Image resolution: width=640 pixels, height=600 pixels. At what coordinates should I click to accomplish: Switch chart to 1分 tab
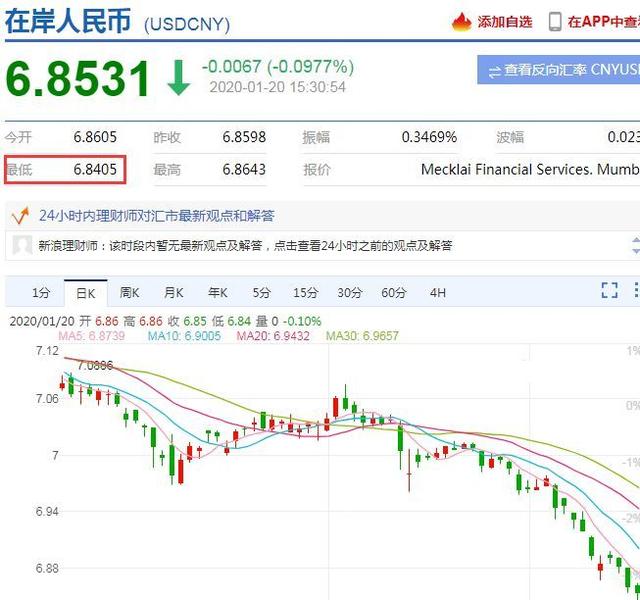41,293
